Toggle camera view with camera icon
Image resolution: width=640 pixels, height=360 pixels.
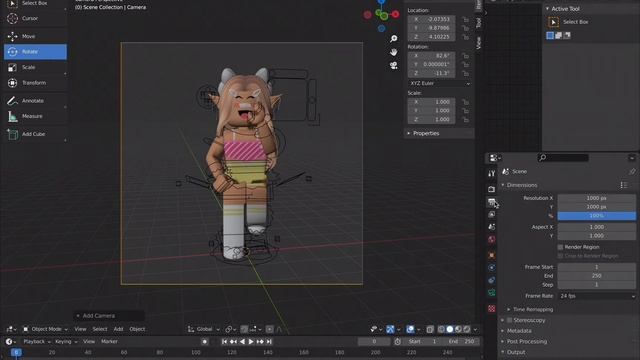pyautogui.click(x=393, y=65)
